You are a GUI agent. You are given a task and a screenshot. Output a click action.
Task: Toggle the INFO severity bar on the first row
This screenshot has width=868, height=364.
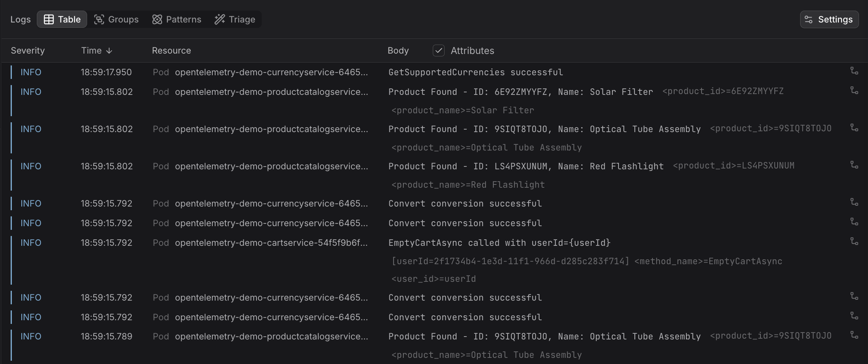12,72
